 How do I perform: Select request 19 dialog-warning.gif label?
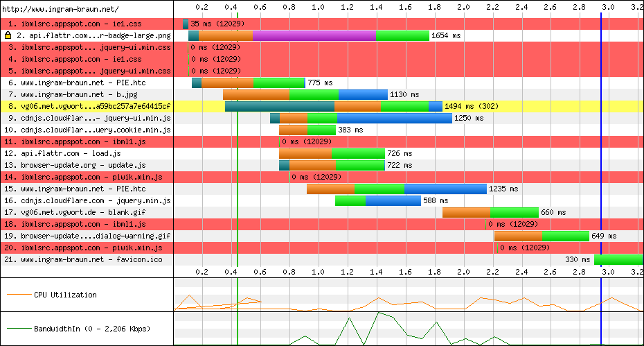(87, 236)
